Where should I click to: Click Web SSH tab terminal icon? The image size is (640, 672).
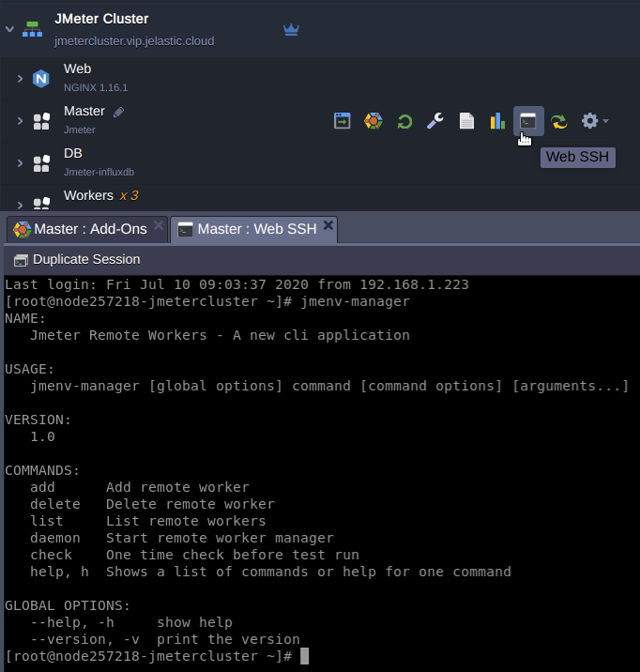point(185,230)
